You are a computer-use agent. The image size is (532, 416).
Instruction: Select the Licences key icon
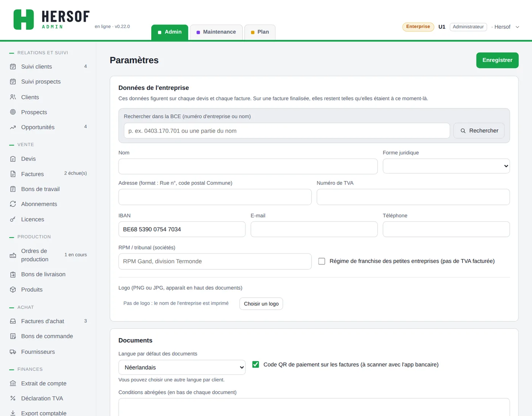point(13,219)
